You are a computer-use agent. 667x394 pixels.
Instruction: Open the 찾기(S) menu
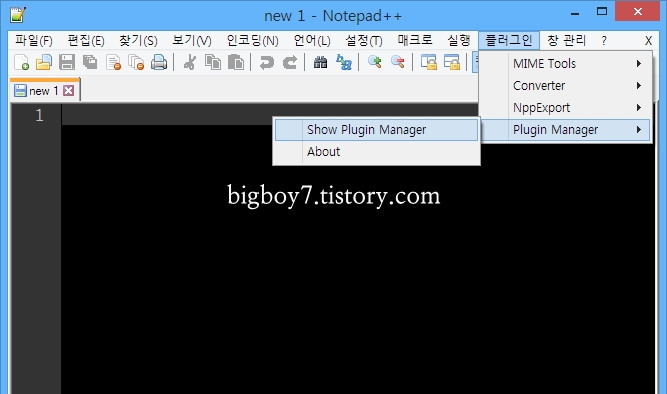tap(138, 40)
